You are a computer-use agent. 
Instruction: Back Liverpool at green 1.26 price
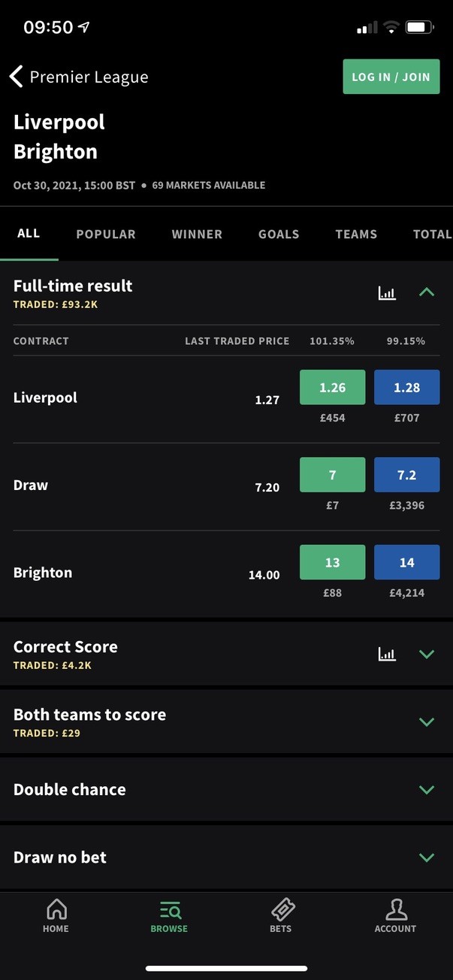coord(332,388)
